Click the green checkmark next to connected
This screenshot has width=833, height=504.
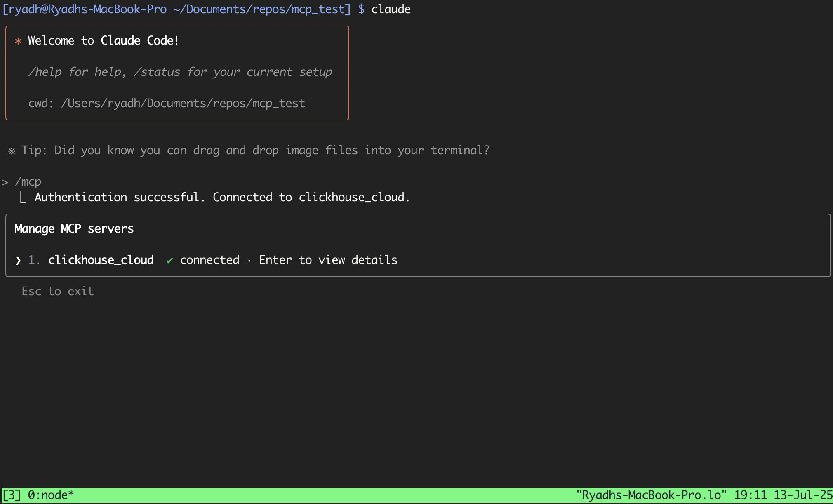coord(170,260)
